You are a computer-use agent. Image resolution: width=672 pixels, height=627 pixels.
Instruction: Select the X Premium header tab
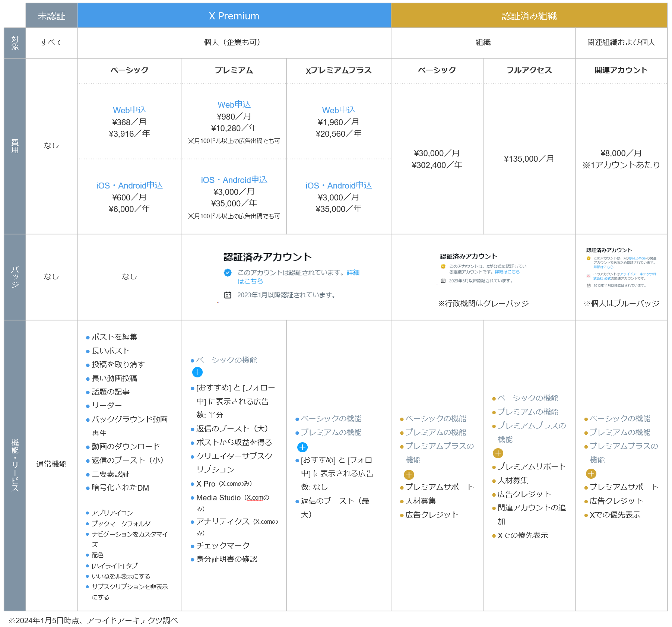[x=234, y=16]
